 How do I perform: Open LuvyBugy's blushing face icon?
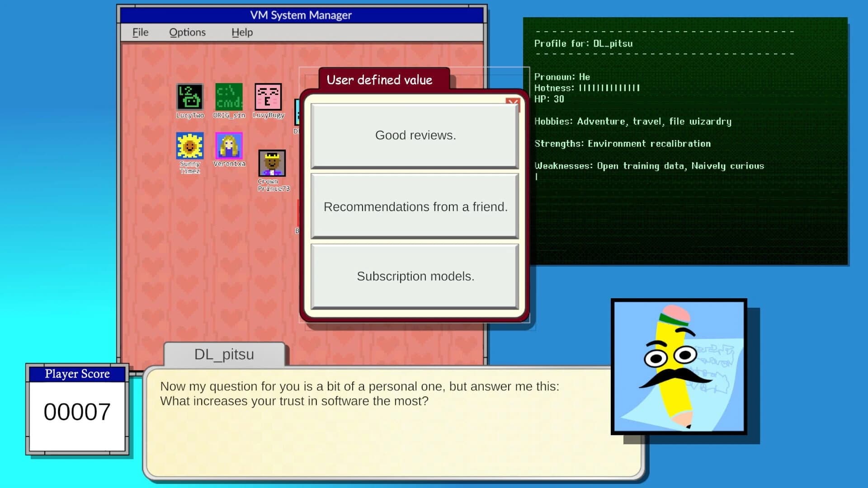pos(269,97)
